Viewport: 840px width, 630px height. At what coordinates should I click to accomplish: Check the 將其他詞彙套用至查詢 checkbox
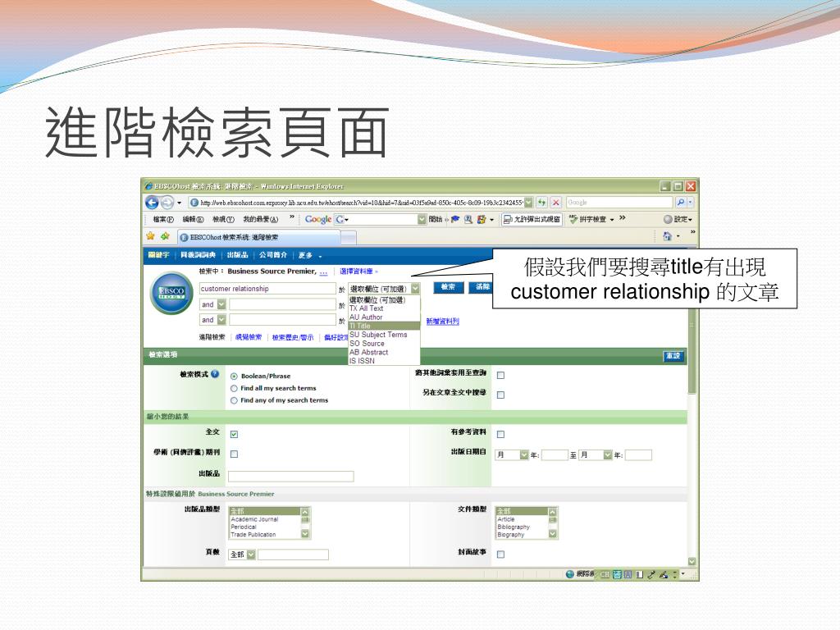pyautogui.click(x=500, y=375)
